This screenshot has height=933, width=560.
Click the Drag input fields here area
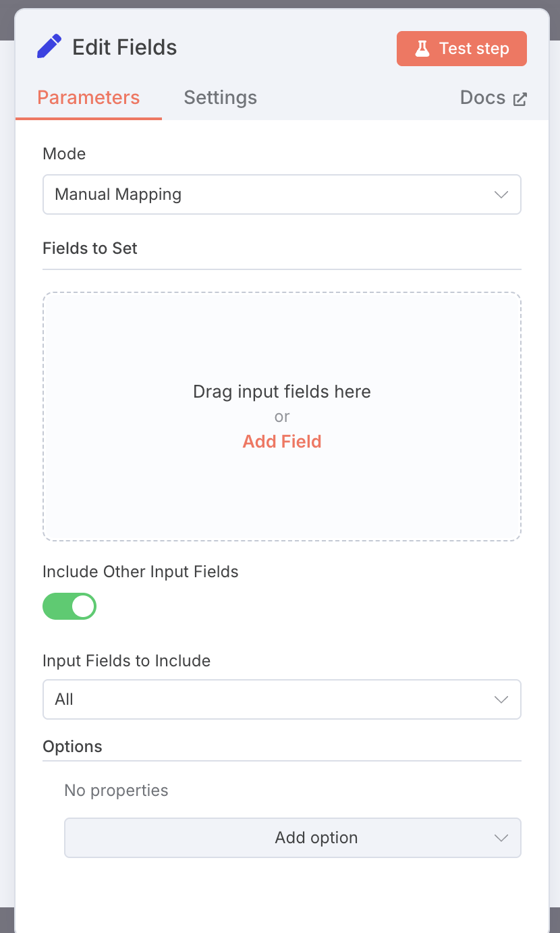coord(282,417)
